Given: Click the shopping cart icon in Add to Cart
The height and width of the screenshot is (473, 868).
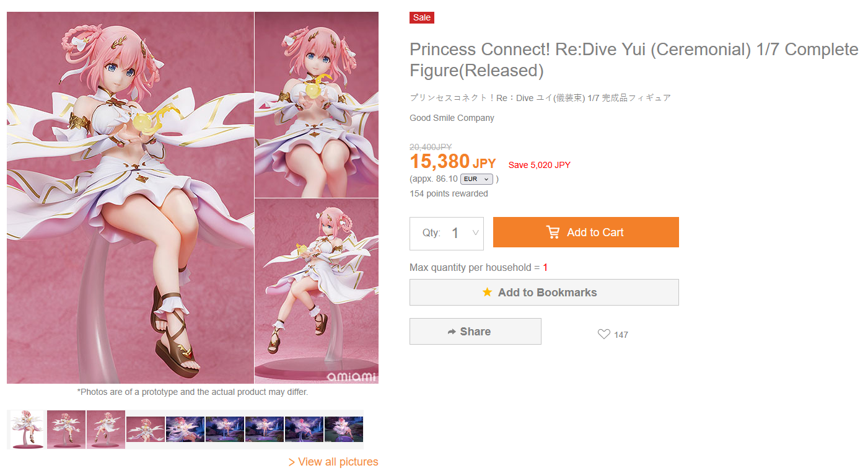Looking at the screenshot, I should pos(553,232).
